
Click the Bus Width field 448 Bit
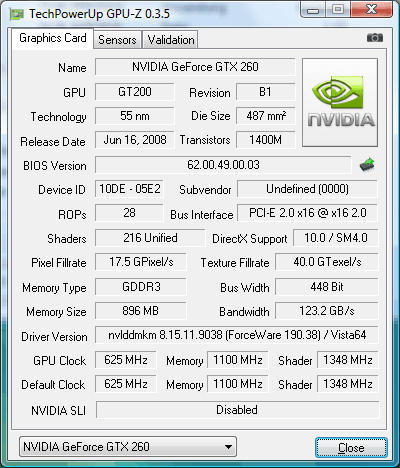pos(327,287)
